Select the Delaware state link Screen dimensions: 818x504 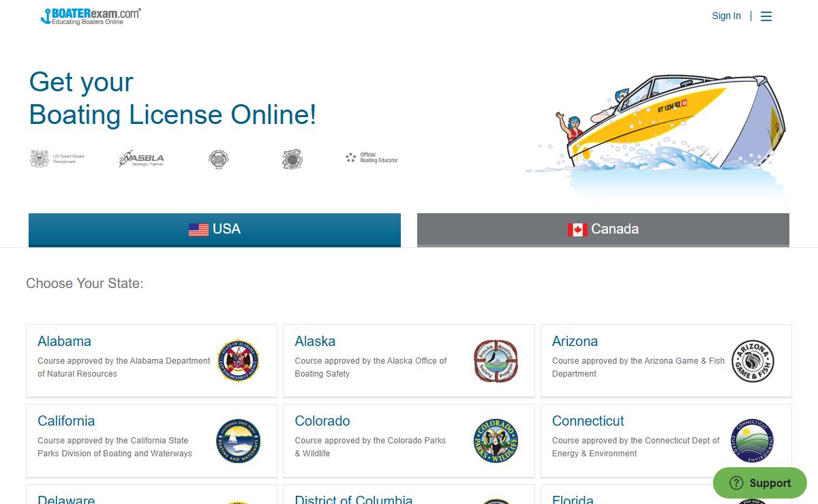pos(66,499)
